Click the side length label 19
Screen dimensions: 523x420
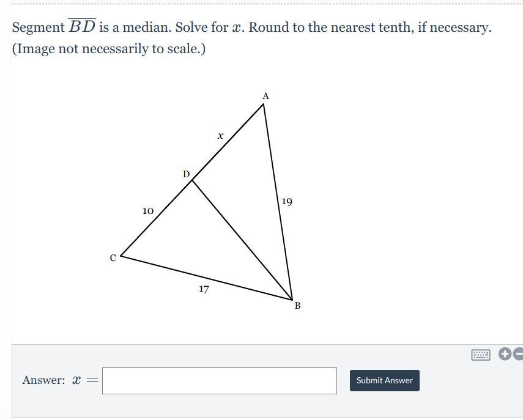point(287,201)
